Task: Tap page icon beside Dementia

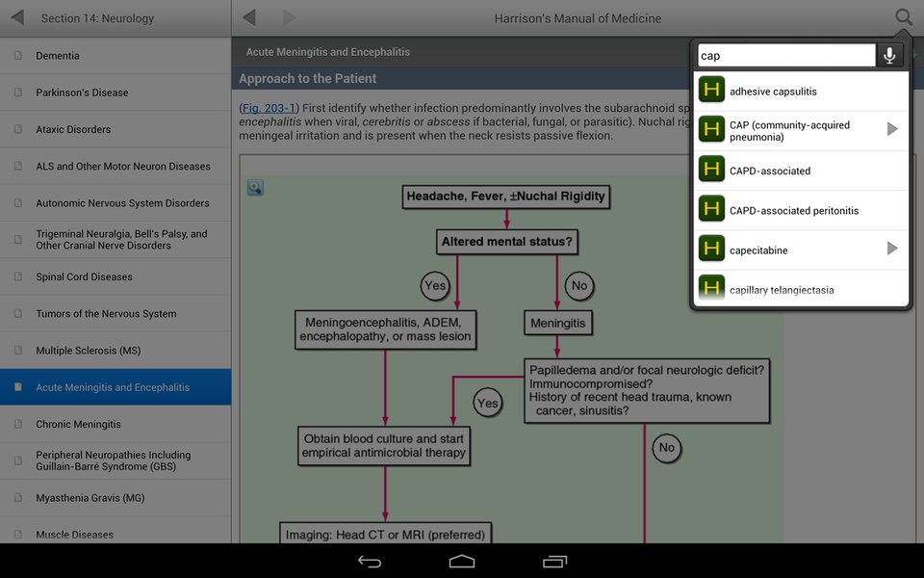Action: click(x=18, y=56)
